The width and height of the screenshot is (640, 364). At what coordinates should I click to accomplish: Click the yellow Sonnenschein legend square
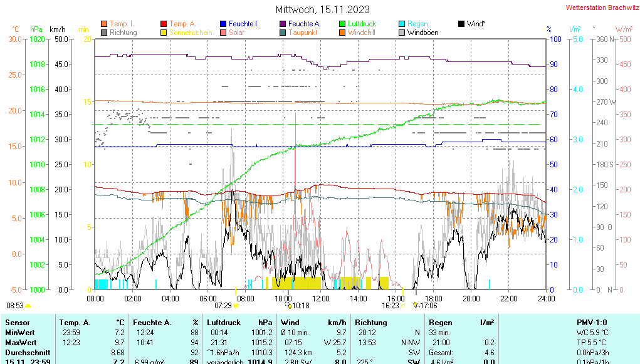click(164, 33)
